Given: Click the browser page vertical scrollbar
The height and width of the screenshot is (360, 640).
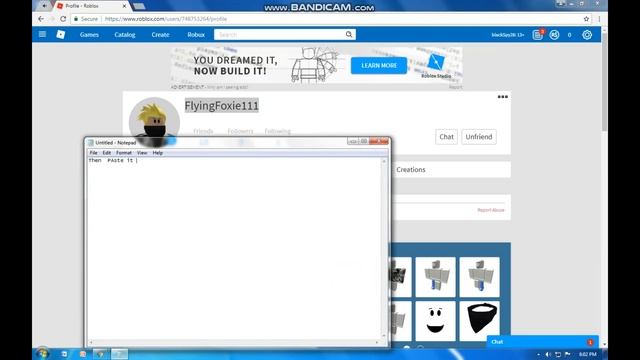Looking at the screenshot, I should 604,187.
